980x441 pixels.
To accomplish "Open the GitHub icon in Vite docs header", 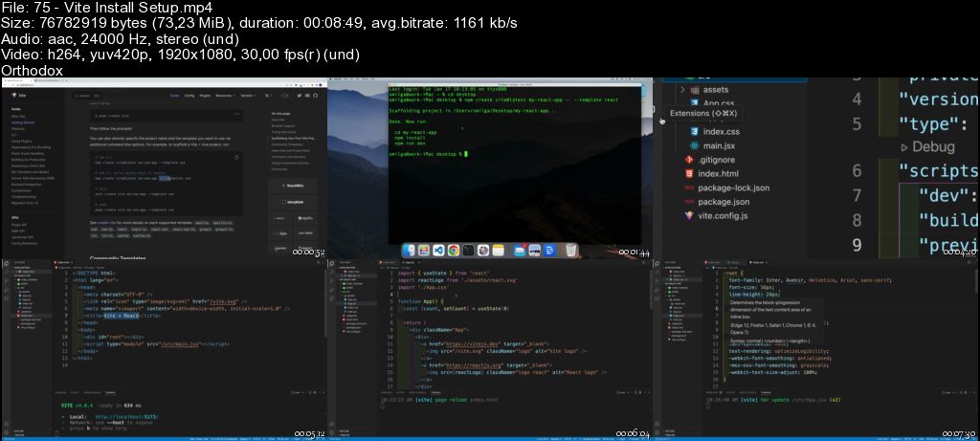I will 315,96.
